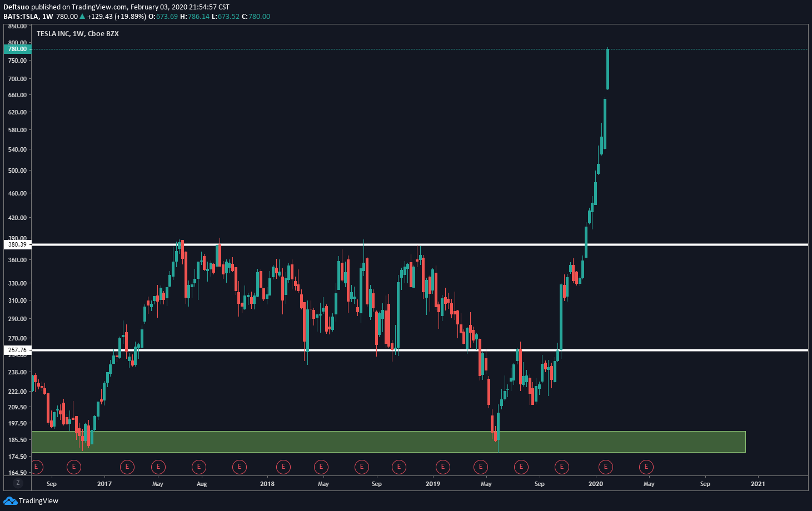The width and height of the screenshot is (812, 511).
Task: Click the E marker between May 2018 and Sep 2018
Action: click(x=362, y=467)
